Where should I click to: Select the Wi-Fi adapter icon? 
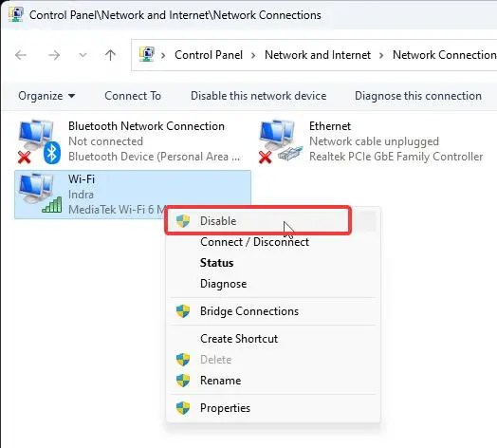coord(40,194)
